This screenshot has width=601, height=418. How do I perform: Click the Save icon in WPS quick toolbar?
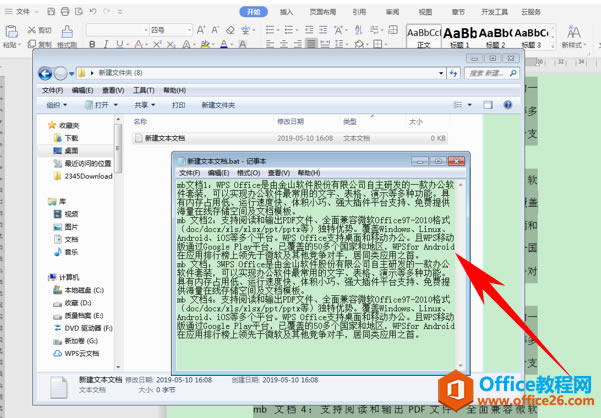[51, 11]
